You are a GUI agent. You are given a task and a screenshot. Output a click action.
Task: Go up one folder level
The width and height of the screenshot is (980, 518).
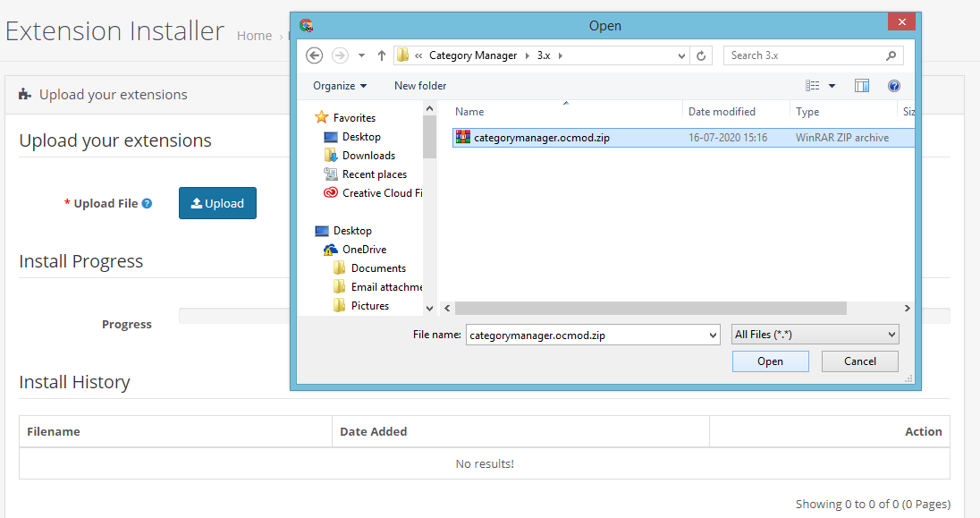coord(381,55)
